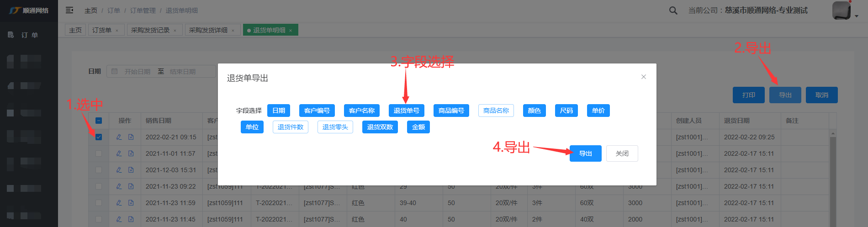The width and height of the screenshot is (868, 227).
Task: Click the document icon in the first row
Action: click(x=131, y=137)
